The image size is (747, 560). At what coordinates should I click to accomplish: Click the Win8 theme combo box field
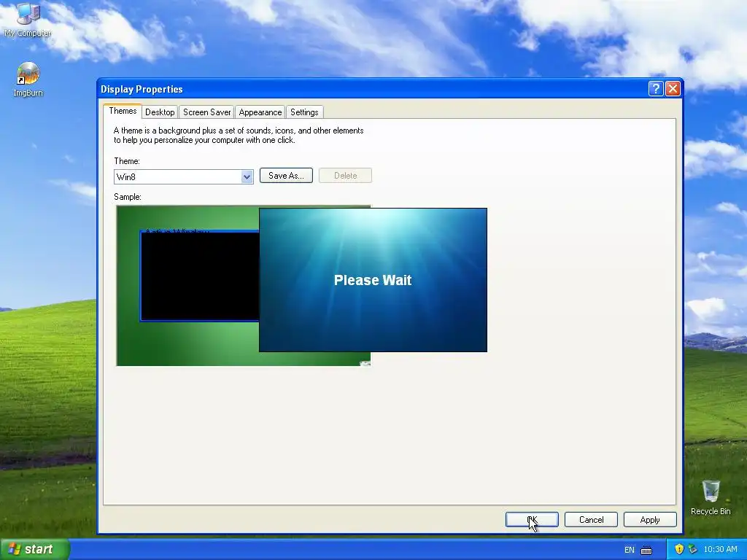[x=183, y=176]
